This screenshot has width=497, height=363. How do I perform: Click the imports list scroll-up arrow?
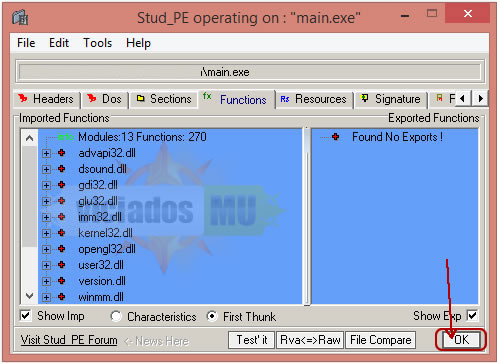29,138
